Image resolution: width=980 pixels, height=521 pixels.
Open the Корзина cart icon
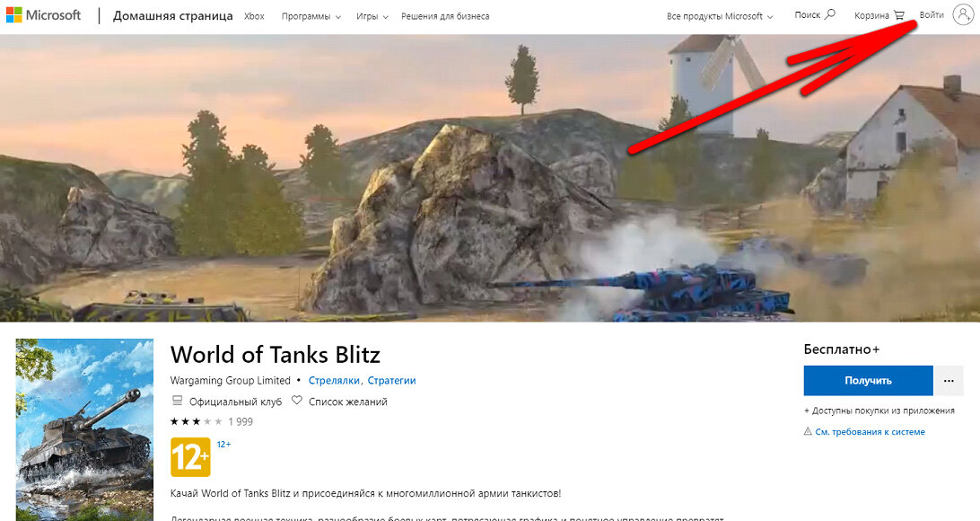pyautogui.click(x=898, y=15)
